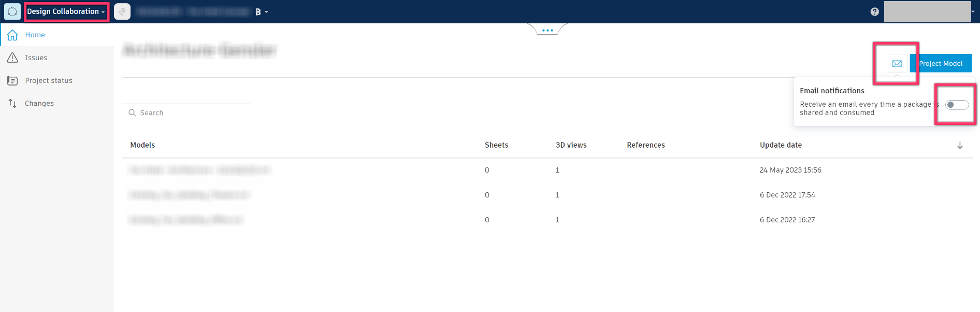This screenshot has width=980, height=312.
Task: Click the Issues warning triangle icon
Action: 12,58
